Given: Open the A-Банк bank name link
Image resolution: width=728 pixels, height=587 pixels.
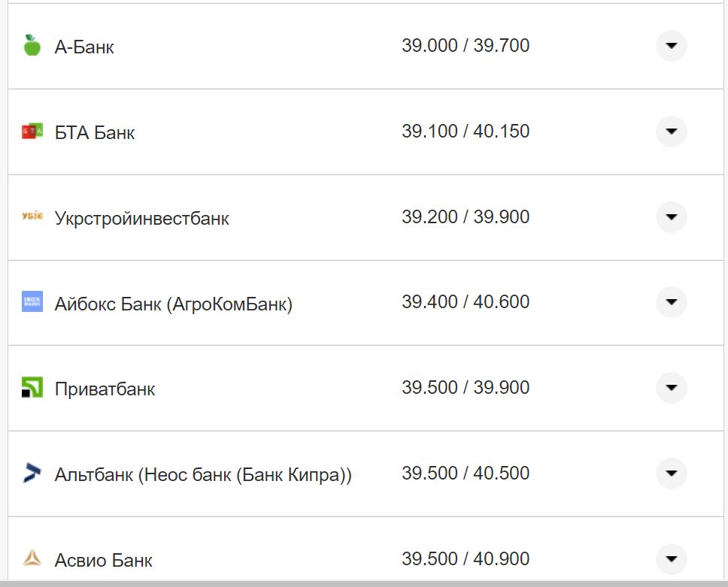Looking at the screenshot, I should (84, 47).
